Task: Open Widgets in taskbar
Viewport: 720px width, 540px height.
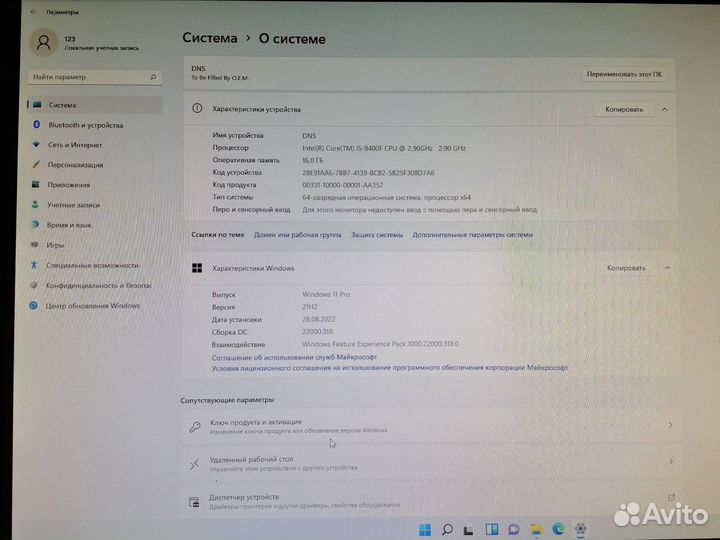Action: [491, 529]
